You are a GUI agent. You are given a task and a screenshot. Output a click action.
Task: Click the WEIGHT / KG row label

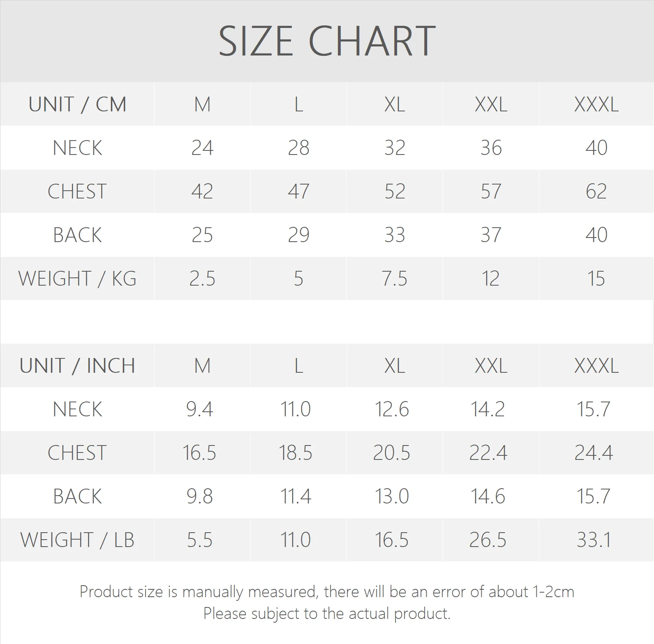(x=77, y=279)
